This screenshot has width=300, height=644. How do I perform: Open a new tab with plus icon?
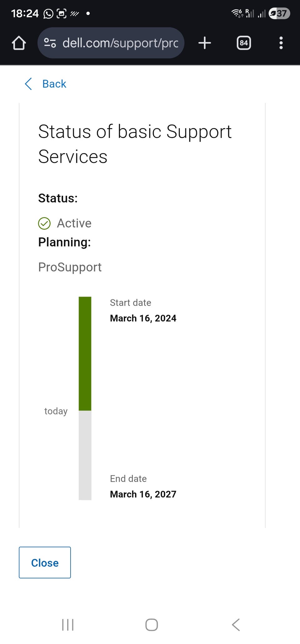[205, 43]
